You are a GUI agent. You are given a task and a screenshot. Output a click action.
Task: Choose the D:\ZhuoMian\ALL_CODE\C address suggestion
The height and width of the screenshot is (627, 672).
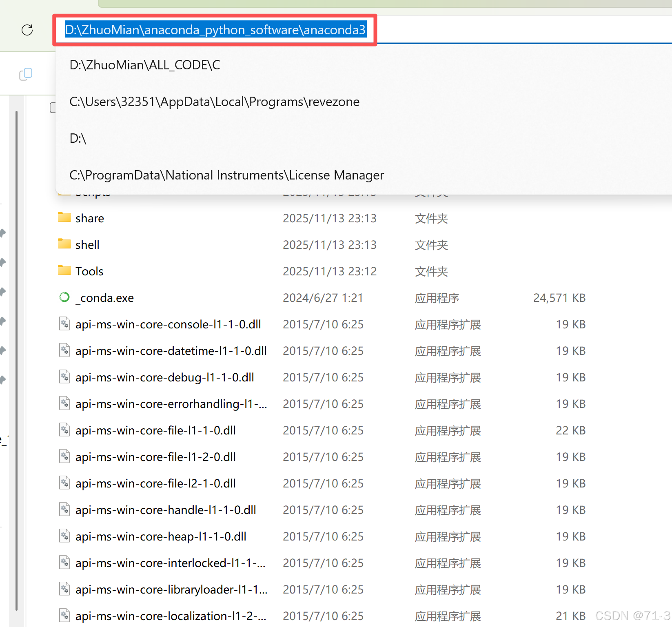tap(364, 65)
